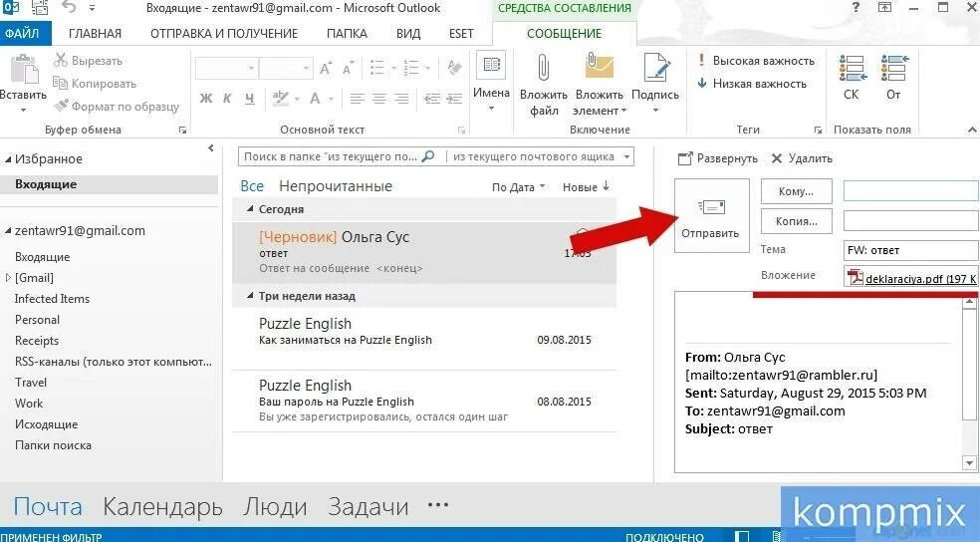Collapse the Сегодня message group
Image resolution: width=980 pixels, height=542 pixels.
(x=250, y=209)
